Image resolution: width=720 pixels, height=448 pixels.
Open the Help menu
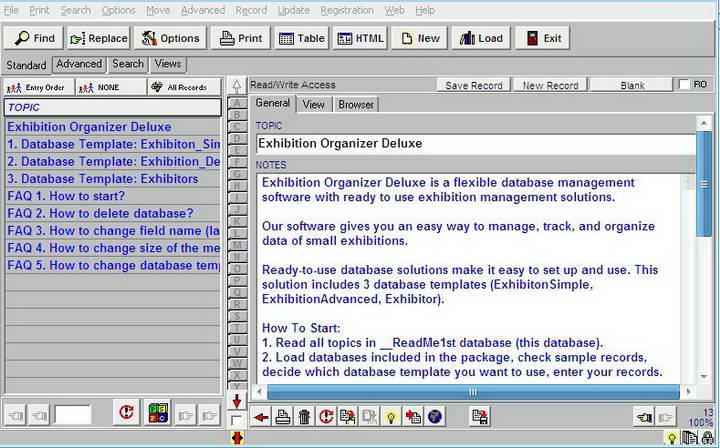(x=425, y=10)
